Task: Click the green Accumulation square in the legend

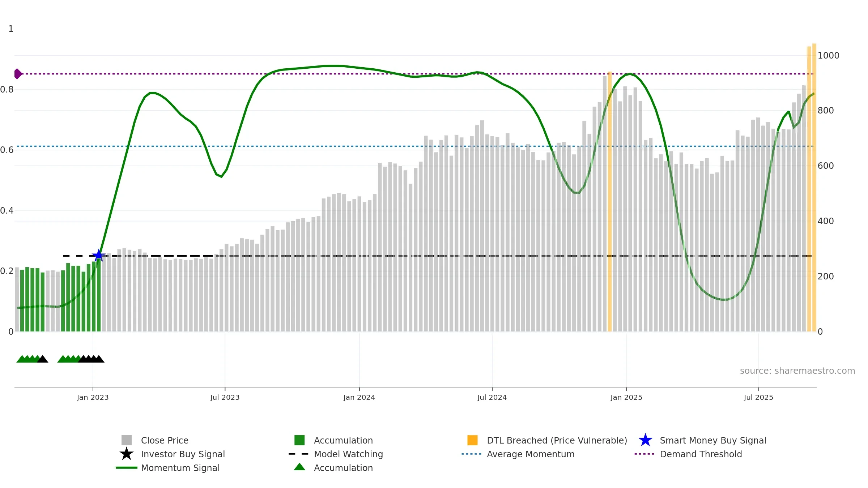Action: (299, 440)
